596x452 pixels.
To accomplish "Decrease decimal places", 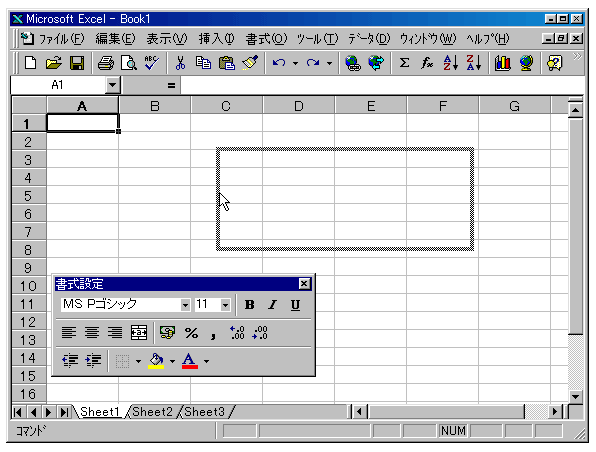I will click(x=260, y=333).
